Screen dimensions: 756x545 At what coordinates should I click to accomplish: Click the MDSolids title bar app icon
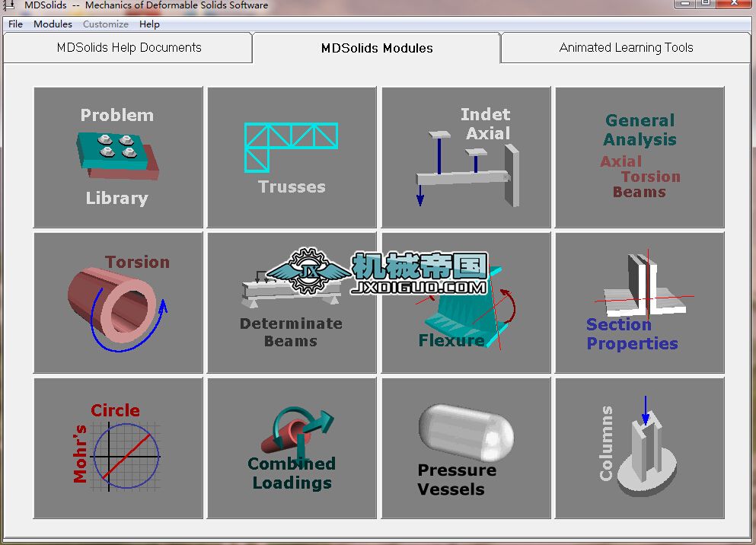click(x=8, y=5)
